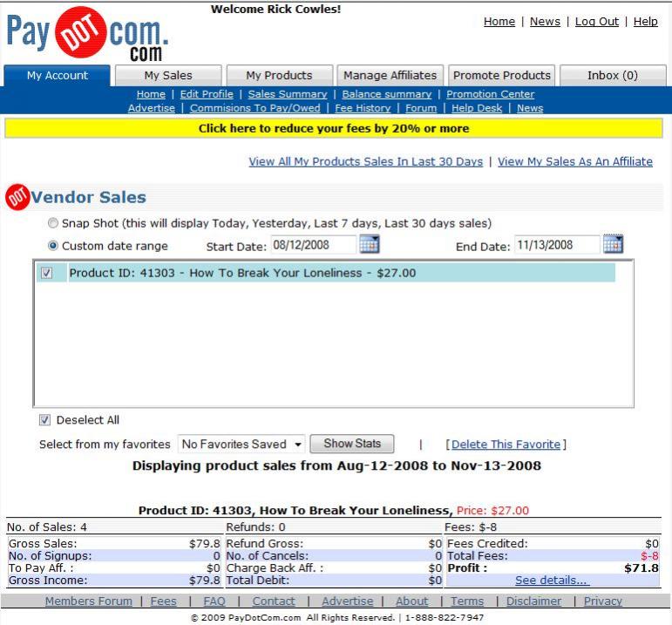The image size is (672, 625).
Task: Open the Disclaimer footer link
Action: (533, 601)
